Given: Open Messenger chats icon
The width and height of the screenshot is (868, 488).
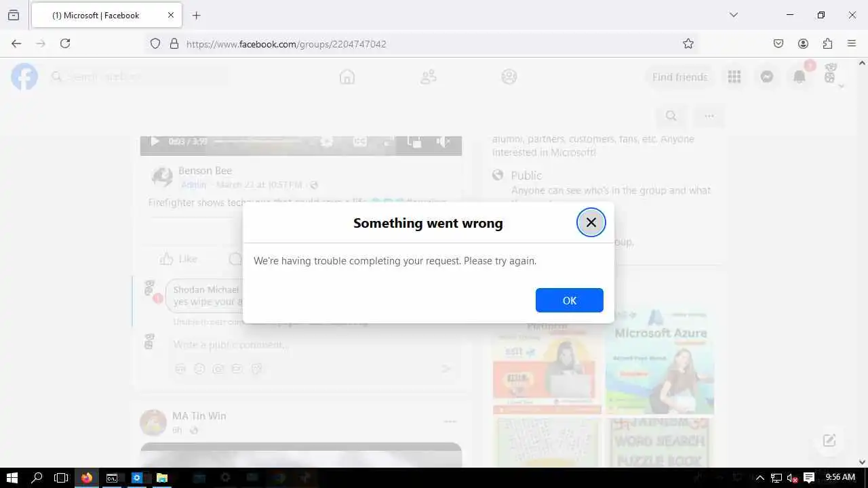Looking at the screenshot, I should pos(767,77).
